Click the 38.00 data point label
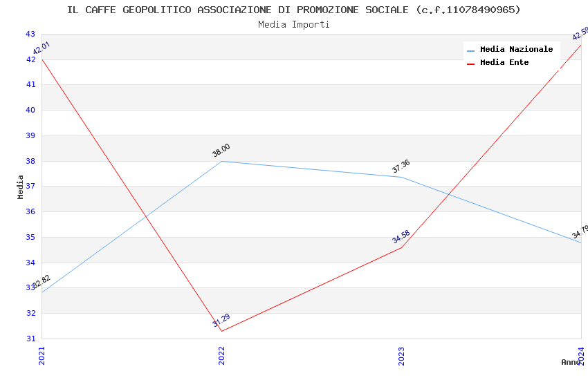Image resolution: width=588 pixels, height=380 pixels. 221,151
